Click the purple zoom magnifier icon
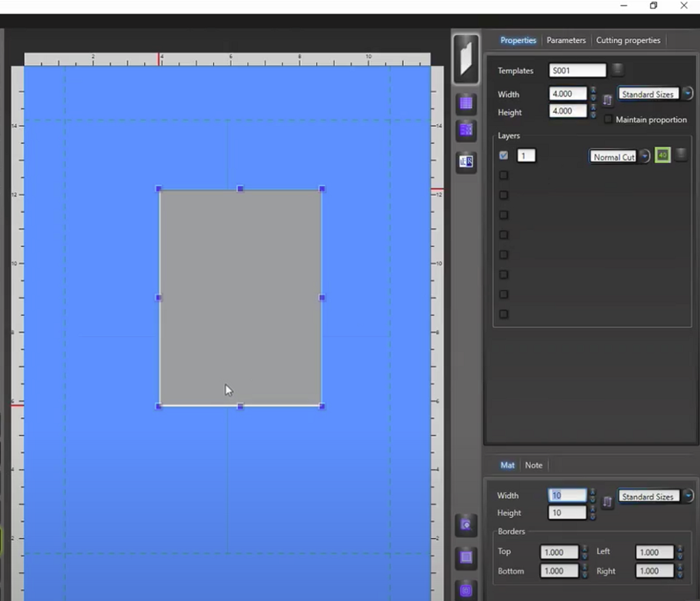This screenshot has height=601, width=700. pyautogui.click(x=466, y=525)
